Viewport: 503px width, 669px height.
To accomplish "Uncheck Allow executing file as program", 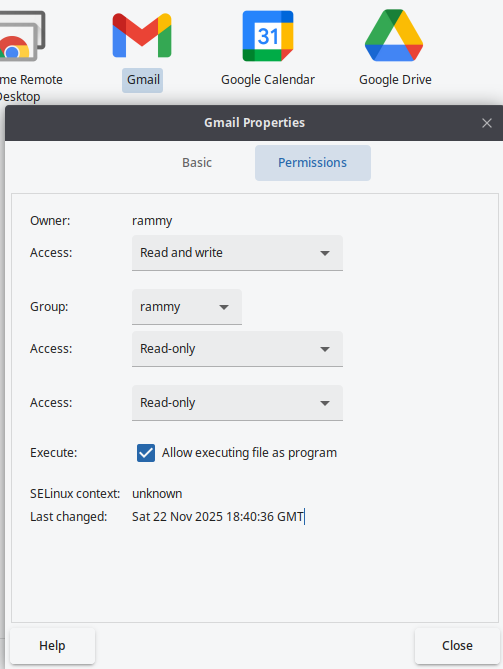I will [146, 453].
